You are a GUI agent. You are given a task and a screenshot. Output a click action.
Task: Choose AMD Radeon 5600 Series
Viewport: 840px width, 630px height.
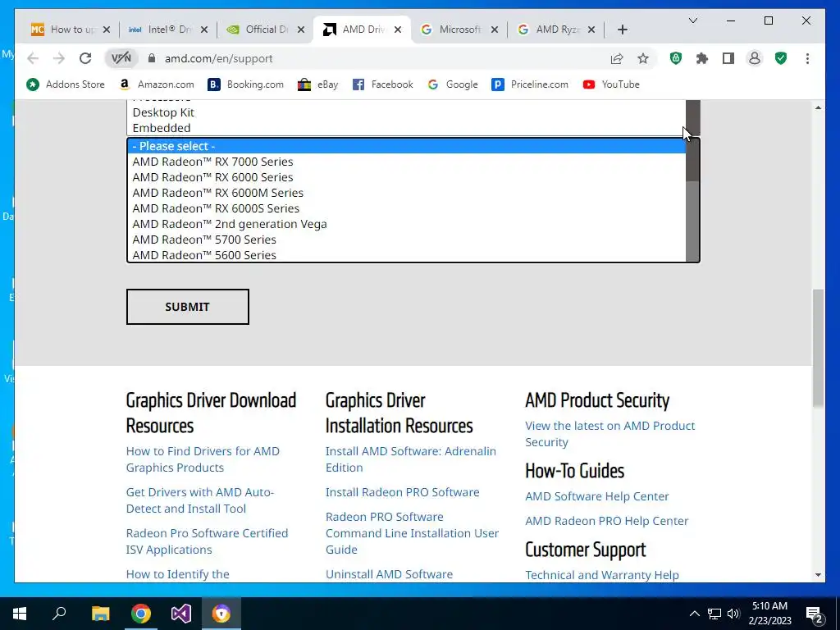coord(407,255)
